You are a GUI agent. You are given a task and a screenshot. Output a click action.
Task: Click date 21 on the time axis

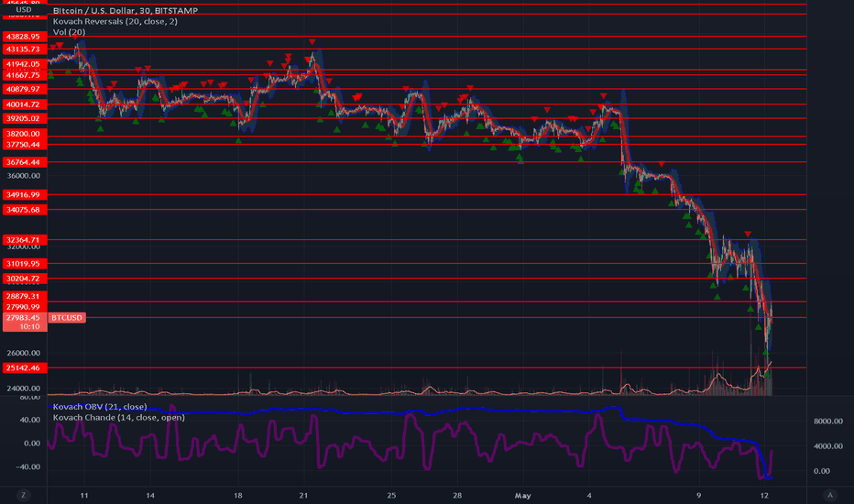click(303, 496)
